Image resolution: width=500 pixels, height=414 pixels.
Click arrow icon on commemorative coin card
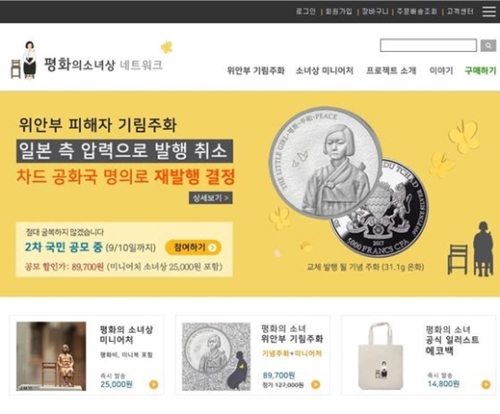click(x=316, y=384)
